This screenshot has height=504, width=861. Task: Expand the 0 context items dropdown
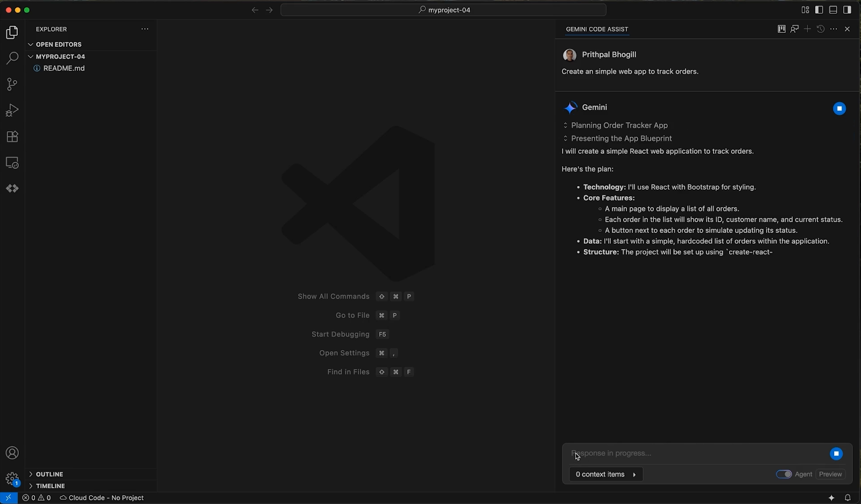click(606, 474)
